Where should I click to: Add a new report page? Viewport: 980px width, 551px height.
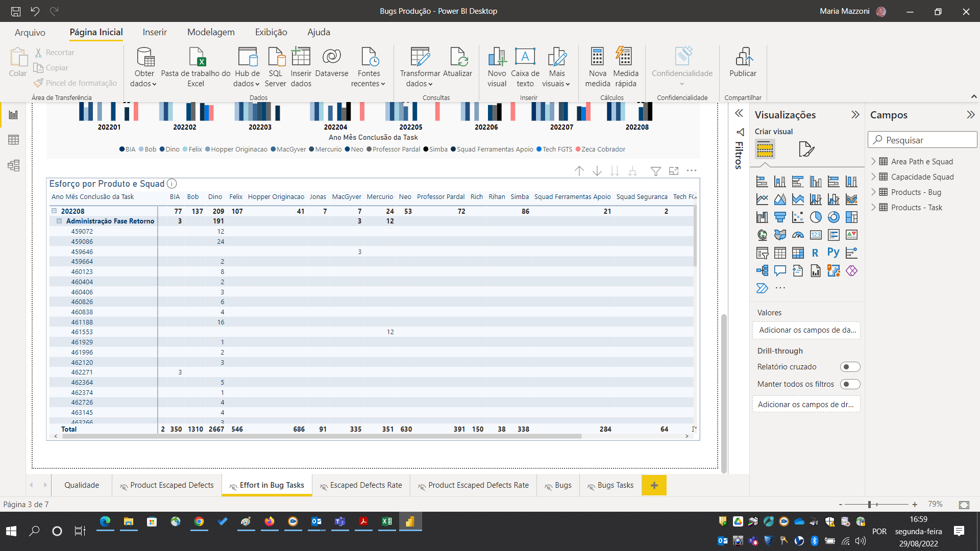[x=654, y=485]
